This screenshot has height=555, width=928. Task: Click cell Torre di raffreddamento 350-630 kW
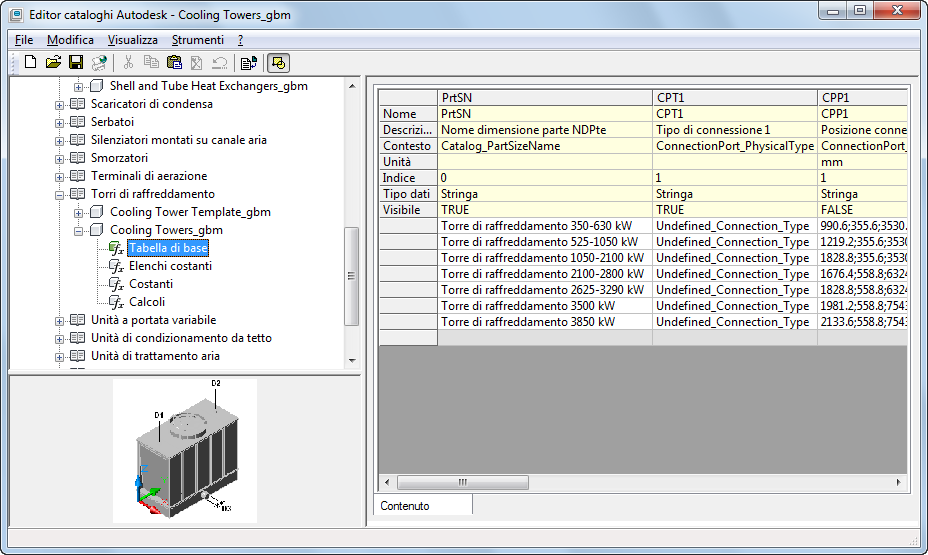pyautogui.click(x=544, y=226)
